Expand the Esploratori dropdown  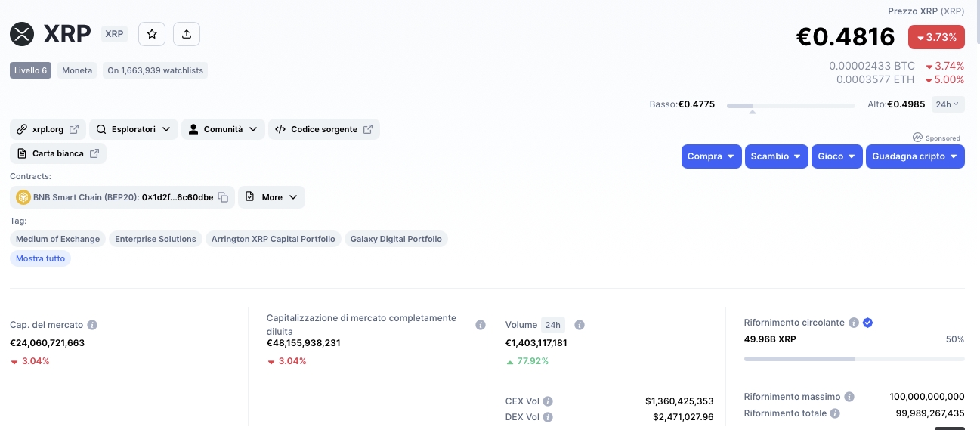pyautogui.click(x=134, y=129)
